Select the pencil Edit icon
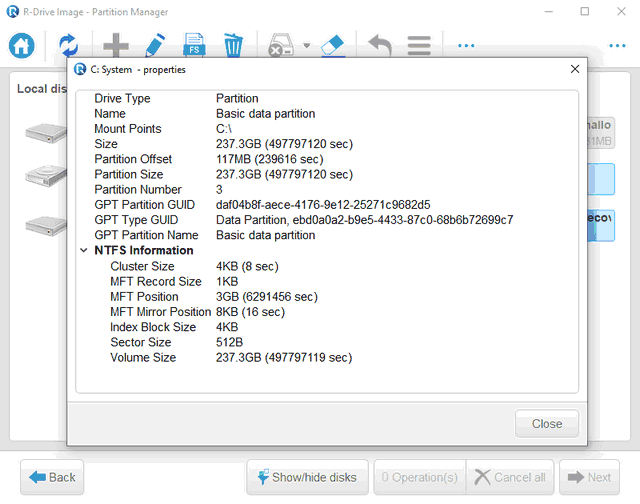Image resolution: width=640 pixels, height=504 pixels. pyautogui.click(x=156, y=46)
